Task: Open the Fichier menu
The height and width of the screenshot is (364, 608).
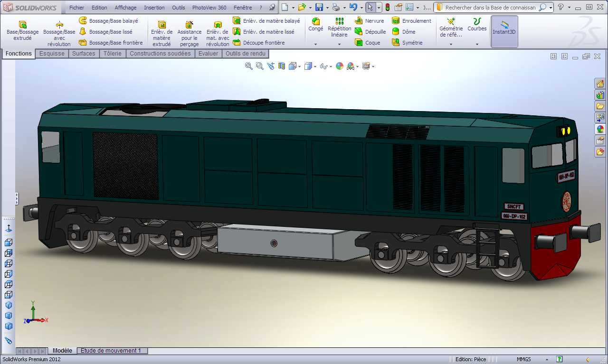Action: click(x=76, y=8)
